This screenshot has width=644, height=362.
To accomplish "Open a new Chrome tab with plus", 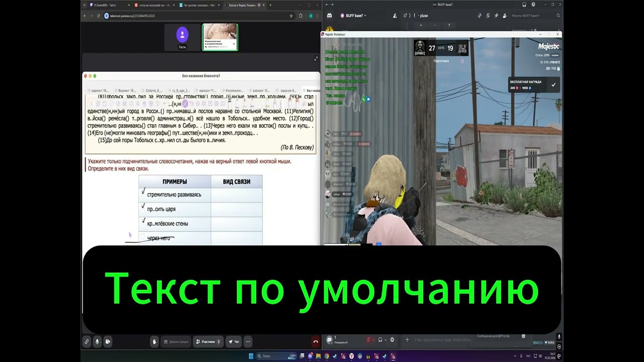I will coord(270,5).
